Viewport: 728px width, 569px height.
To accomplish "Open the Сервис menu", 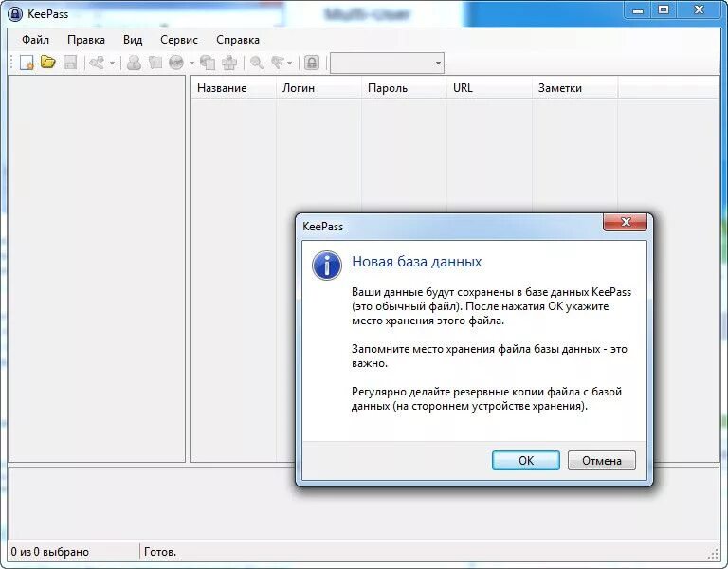I will 179,40.
